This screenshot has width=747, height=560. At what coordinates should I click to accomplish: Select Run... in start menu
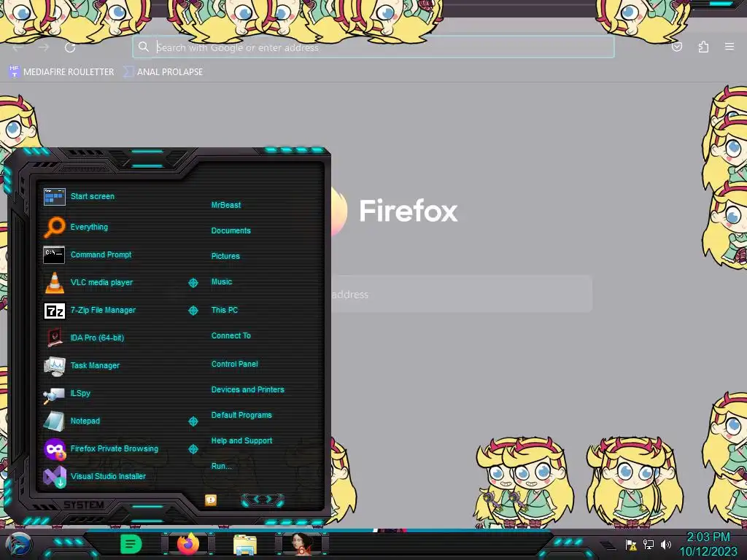tap(222, 466)
